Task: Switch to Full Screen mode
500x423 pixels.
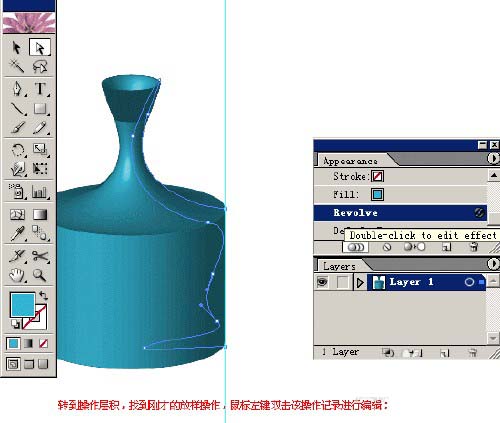Action: click(43, 364)
